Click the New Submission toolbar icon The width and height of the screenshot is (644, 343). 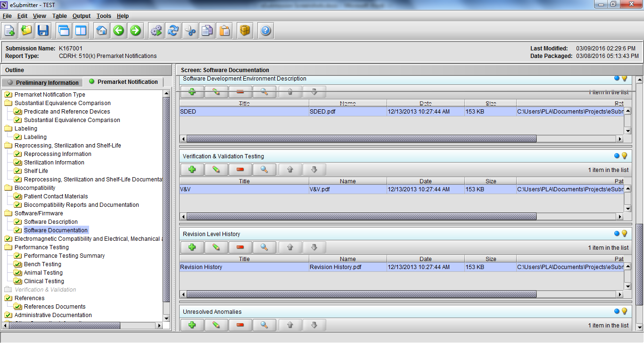9,31
